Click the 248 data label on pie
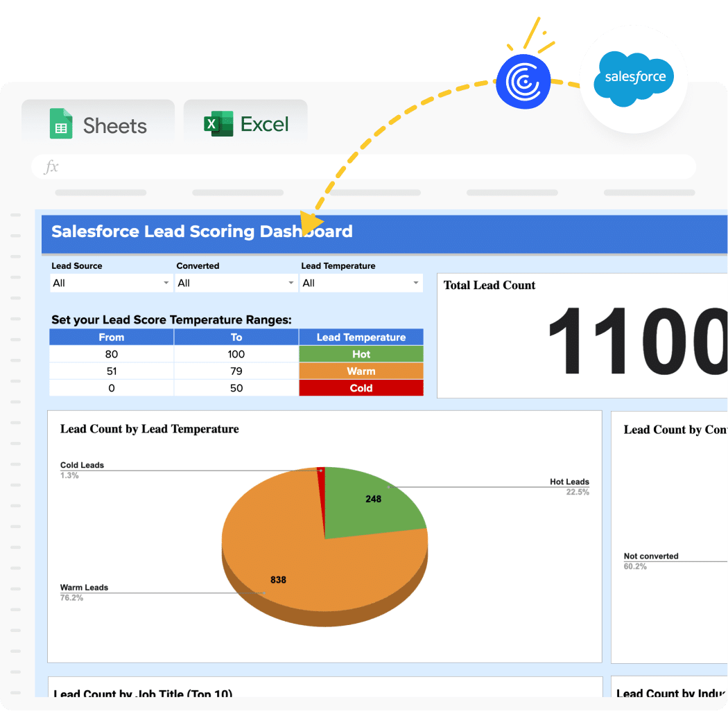The width and height of the screenshot is (728, 711). pos(373,500)
